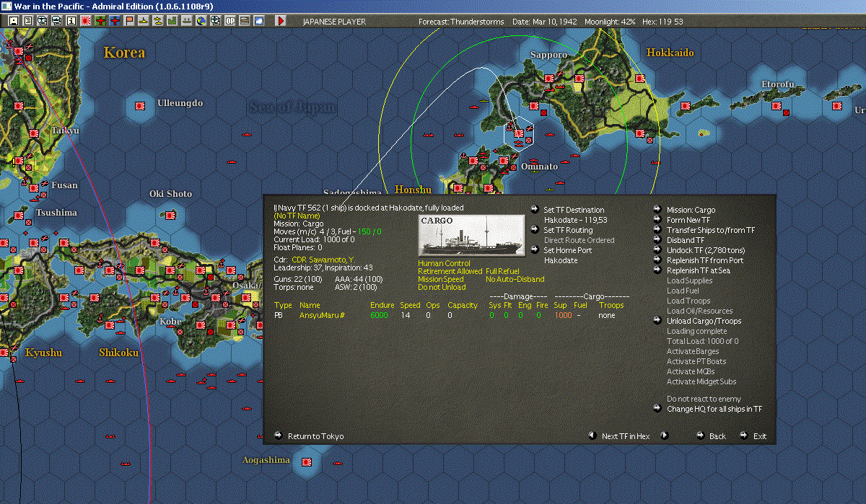This screenshot has height=504, width=866.
Task: Click Return to Tokyo link
Action: (x=316, y=436)
